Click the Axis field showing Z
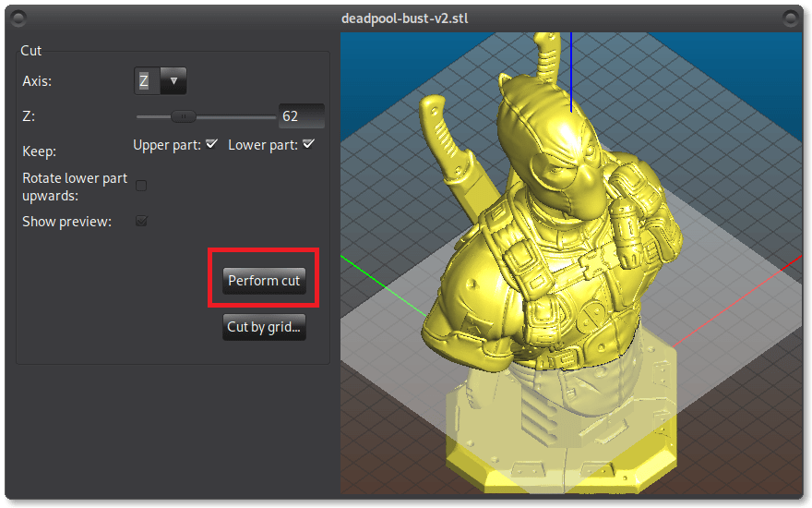Screen dimensions: 812x508 click(x=146, y=81)
